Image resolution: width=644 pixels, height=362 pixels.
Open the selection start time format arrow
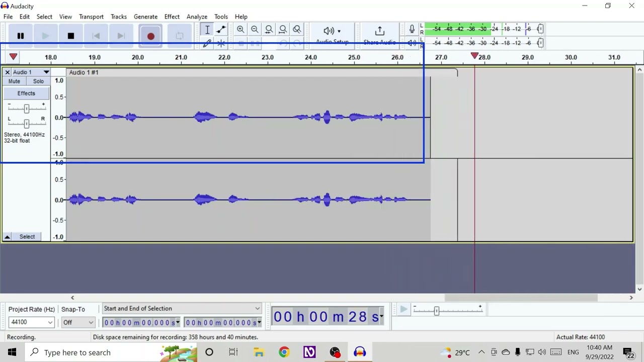click(178, 323)
